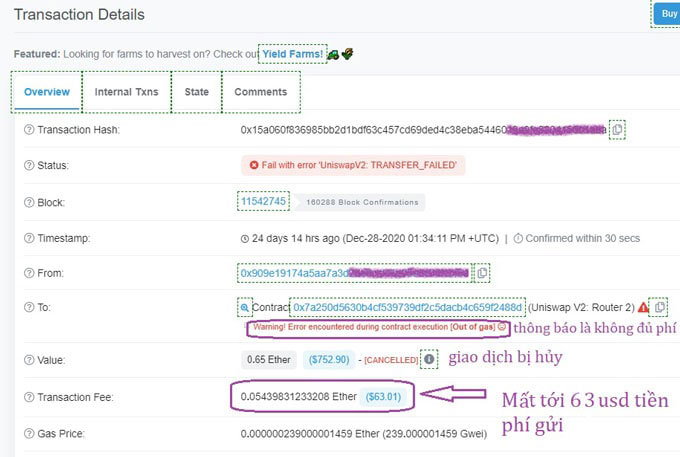Click help icon beside Gas Price label
Viewport: 680px width, 457px height.
(x=29, y=435)
